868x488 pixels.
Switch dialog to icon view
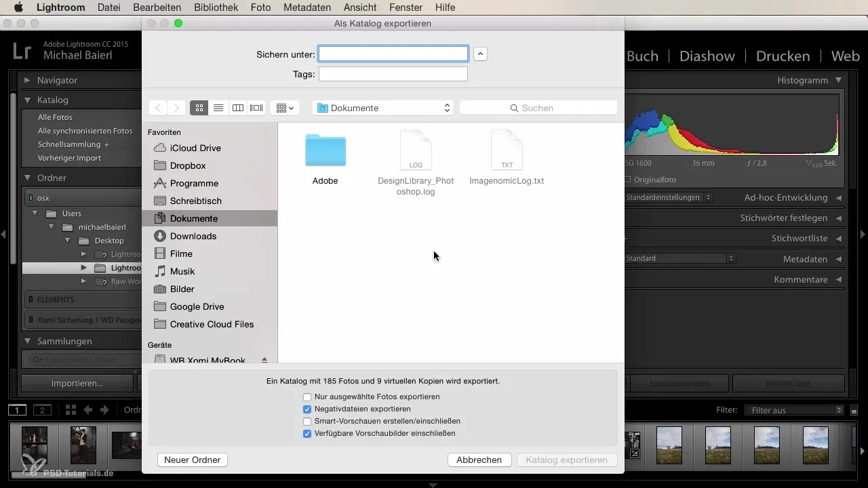coord(199,108)
